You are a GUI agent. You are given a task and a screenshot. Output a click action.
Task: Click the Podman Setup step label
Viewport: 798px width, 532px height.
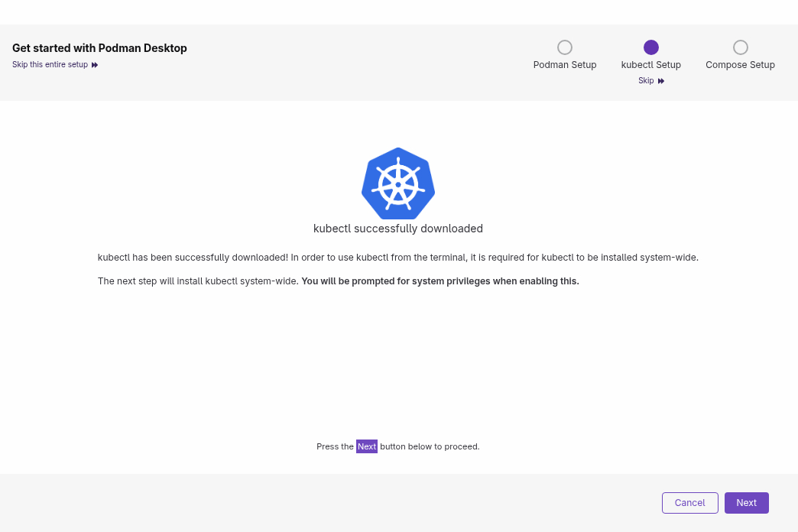(565, 65)
